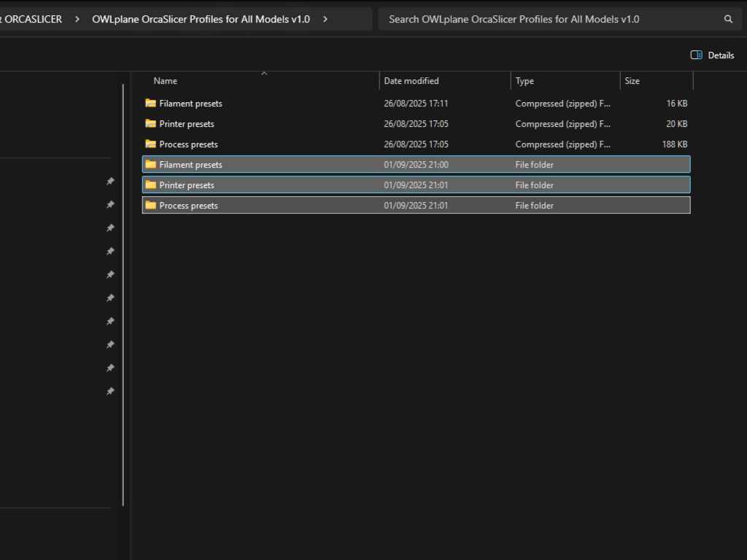The image size is (747, 560).
Task: Click the zipped Printer presets archive icon
Action: (x=150, y=124)
